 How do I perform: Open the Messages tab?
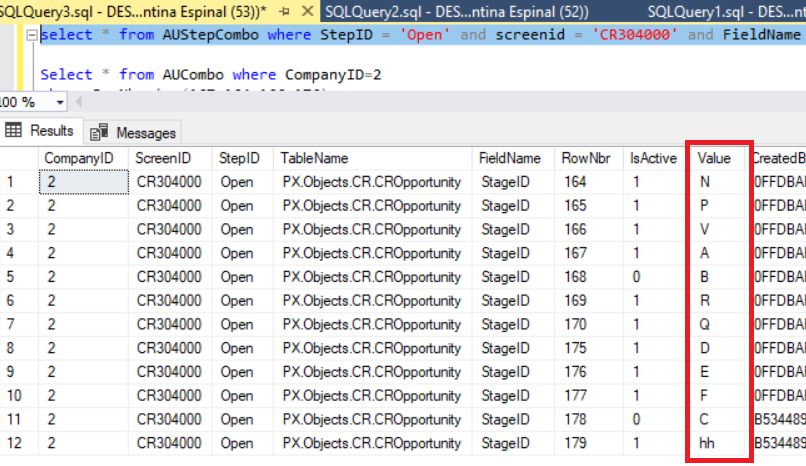click(x=134, y=133)
